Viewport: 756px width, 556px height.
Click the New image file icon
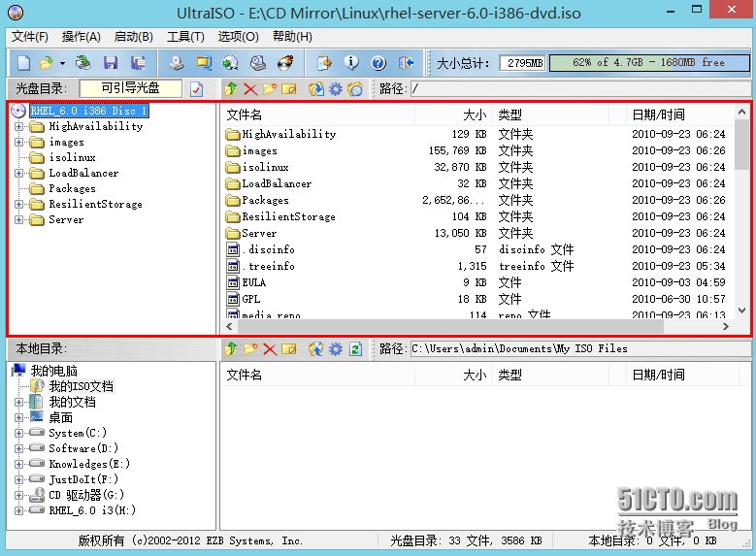pos(23,63)
